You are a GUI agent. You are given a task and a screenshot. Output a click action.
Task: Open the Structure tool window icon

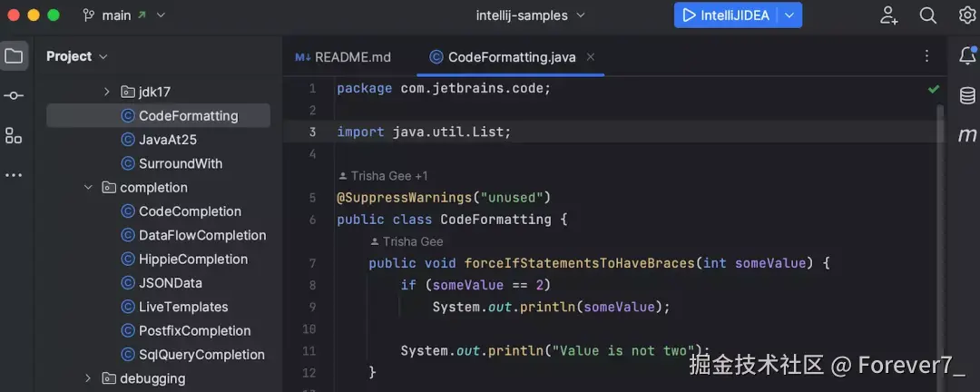[x=14, y=136]
